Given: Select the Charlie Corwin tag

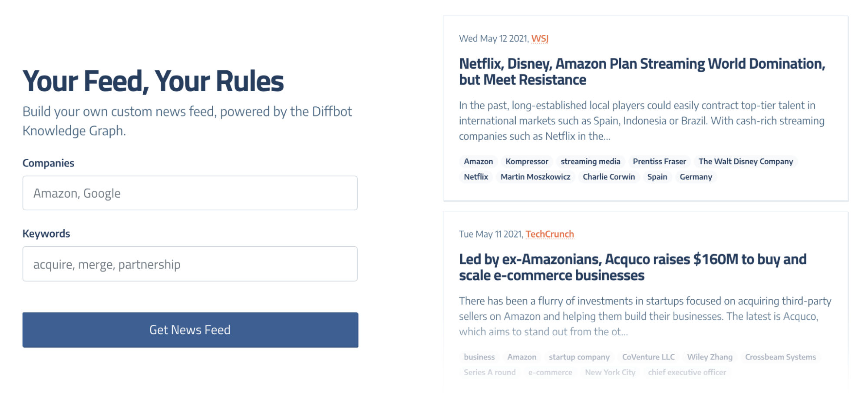Looking at the screenshot, I should pyautogui.click(x=608, y=177).
